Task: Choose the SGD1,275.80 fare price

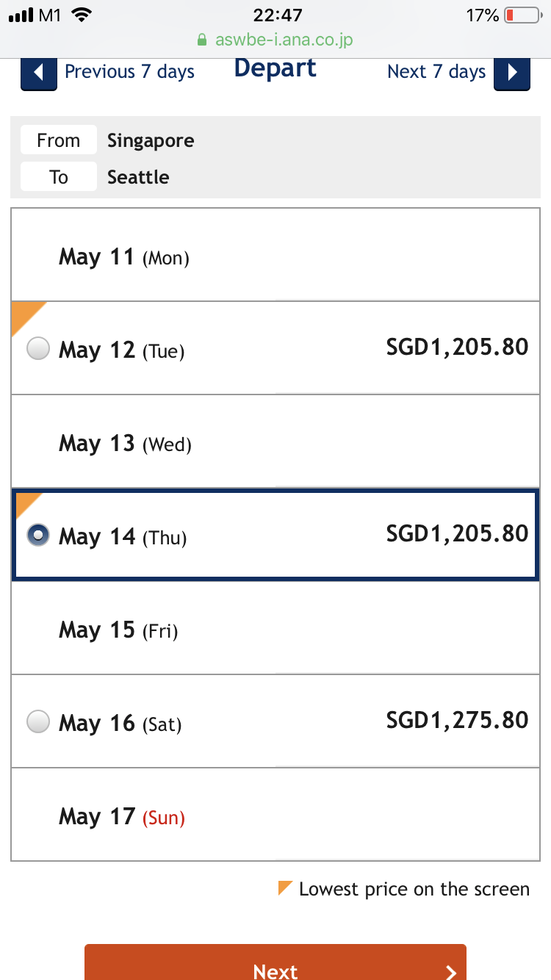Action: pos(457,720)
